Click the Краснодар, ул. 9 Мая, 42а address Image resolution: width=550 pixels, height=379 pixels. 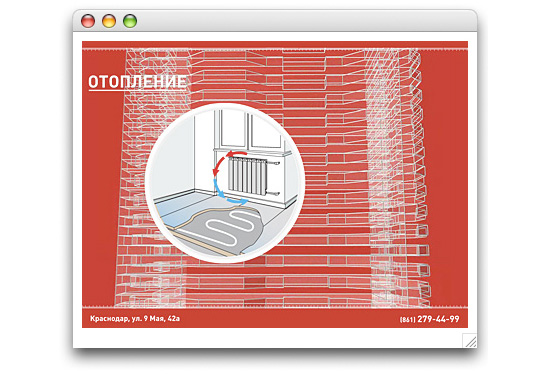(x=135, y=319)
